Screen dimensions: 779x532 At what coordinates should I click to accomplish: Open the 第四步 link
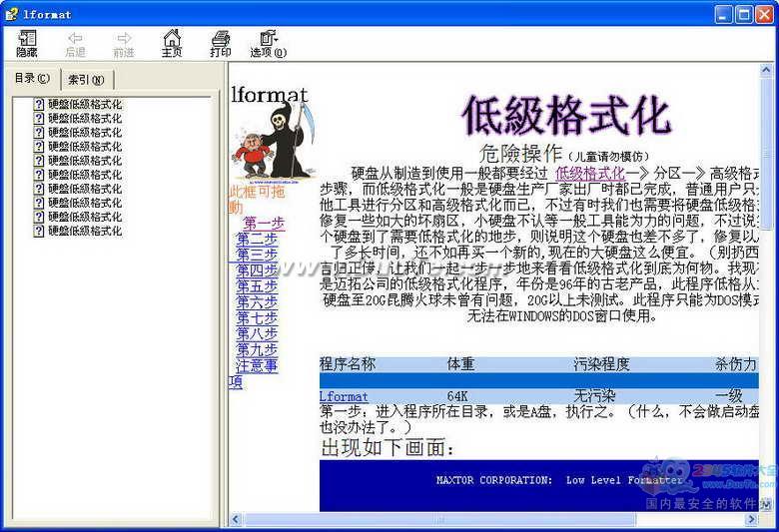click(x=257, y=270)
